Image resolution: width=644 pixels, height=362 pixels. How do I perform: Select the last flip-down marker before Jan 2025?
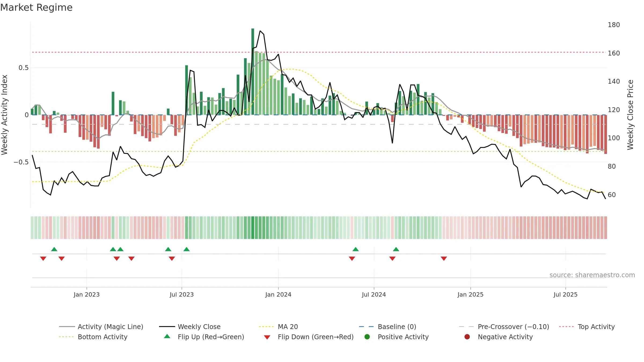point(444,258)
